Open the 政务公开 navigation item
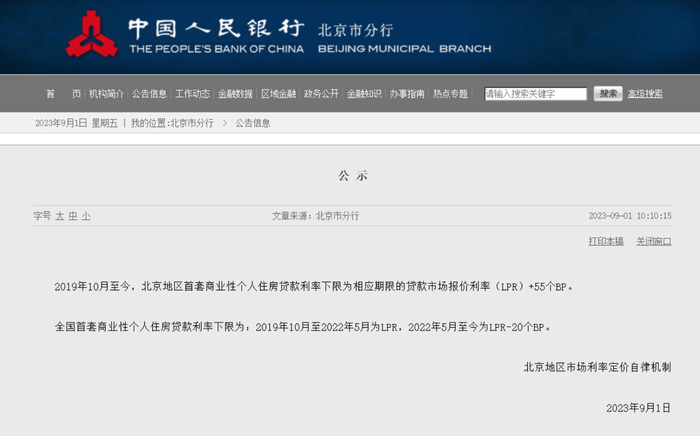The image size is (700, 436). coord(321,94)
